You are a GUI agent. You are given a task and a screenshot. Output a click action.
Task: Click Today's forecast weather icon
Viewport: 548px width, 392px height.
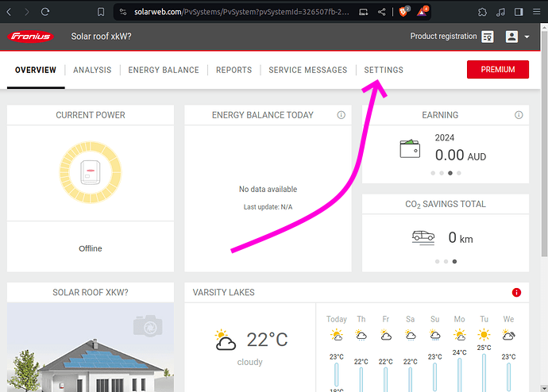tap(337, 335)
